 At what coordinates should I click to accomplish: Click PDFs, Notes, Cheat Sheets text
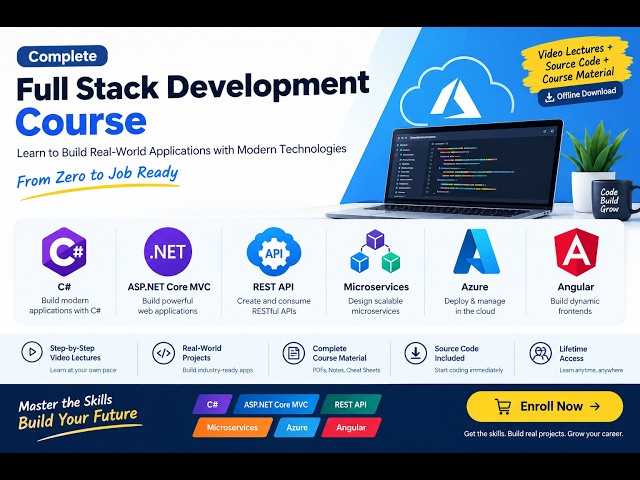346,370
